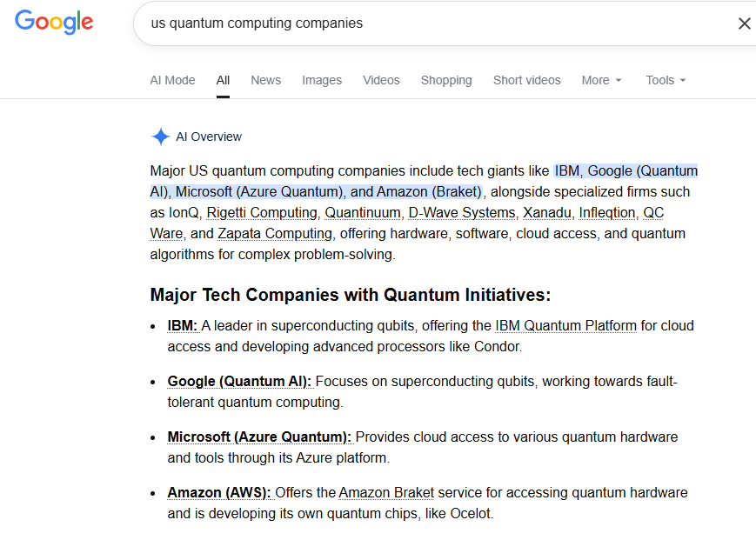Expand the More dropdown menu
Screen dimensions: 756x540
point(601,80)
